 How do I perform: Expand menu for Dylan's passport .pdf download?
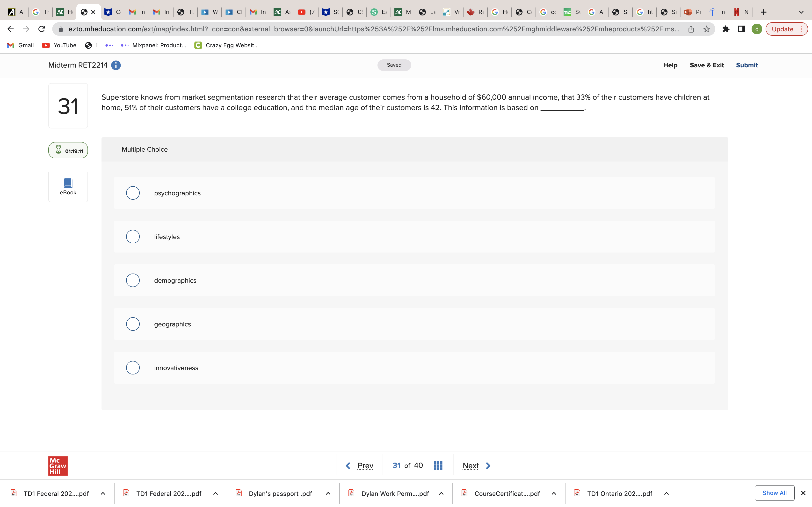[x=328, y=493]
